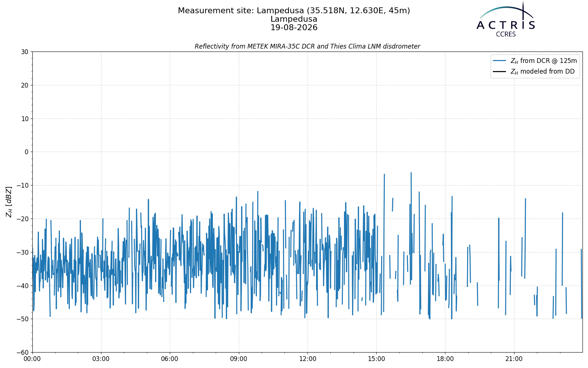Viewport: 588px width, 368px height.
Task: Click the y-axis tick label −20
Action: click(x=22, y=219)
